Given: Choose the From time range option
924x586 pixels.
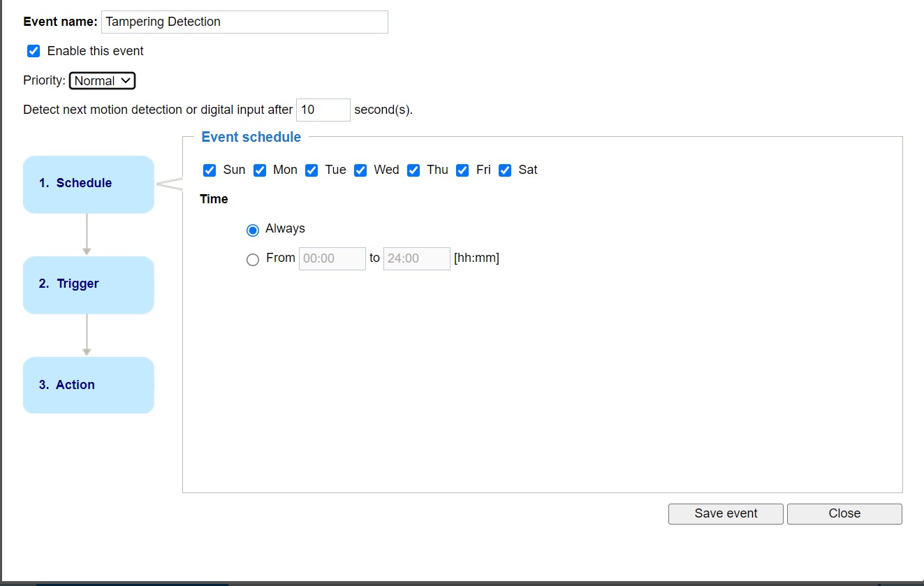Looking at the screenshot, I should point(252,259).
